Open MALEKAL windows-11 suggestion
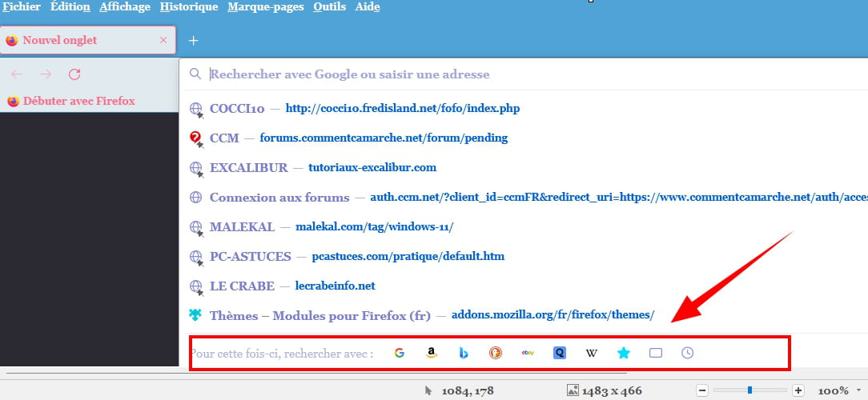Image resolution: width=868 pixels, height=400 pixels. (524, 227)
